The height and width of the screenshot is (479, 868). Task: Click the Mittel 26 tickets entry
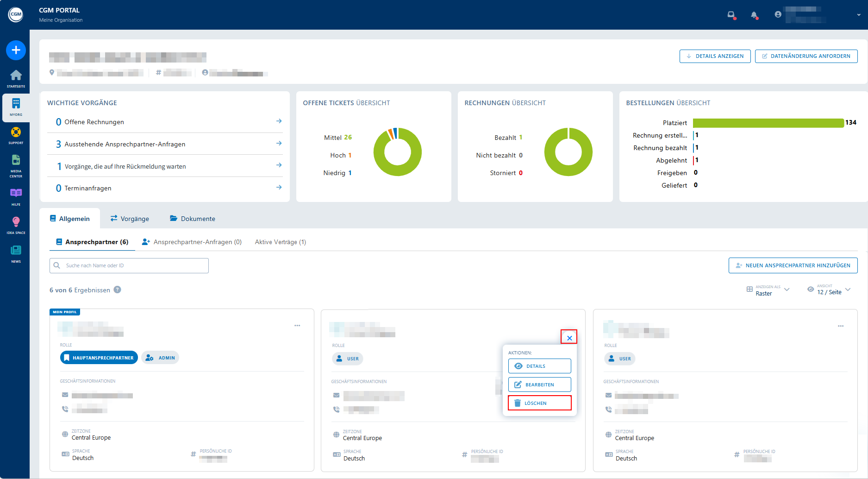click(x=338, y=138)
